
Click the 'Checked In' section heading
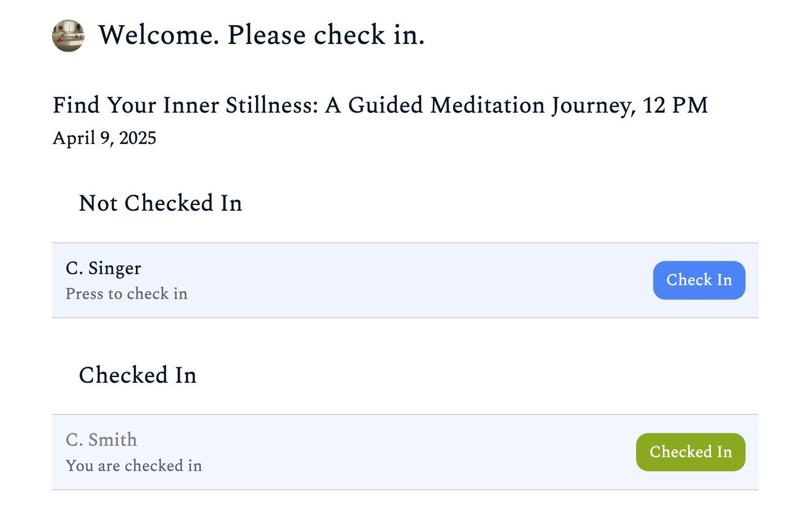click(138, 375)
